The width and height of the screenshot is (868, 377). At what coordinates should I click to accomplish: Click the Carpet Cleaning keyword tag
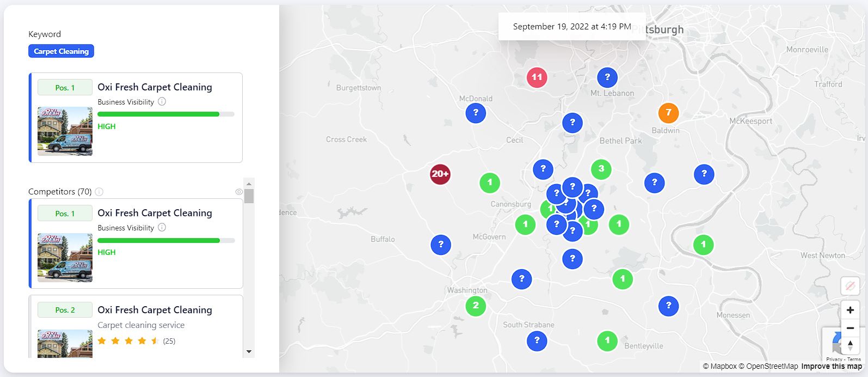61,51
